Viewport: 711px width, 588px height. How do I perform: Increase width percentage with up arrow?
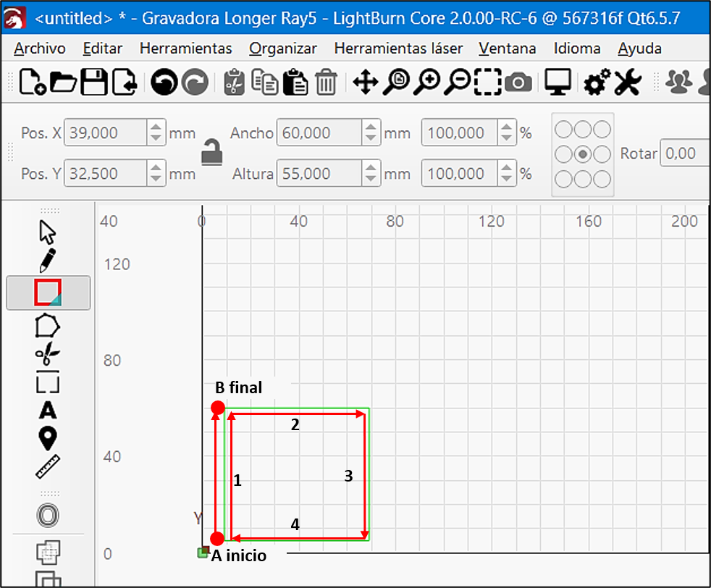click(507, 127)
